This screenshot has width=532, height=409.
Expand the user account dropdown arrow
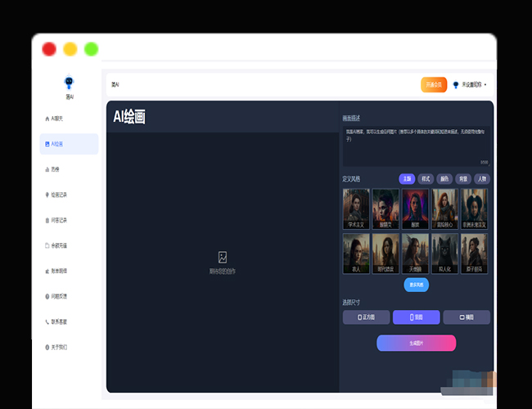(485, 85)
